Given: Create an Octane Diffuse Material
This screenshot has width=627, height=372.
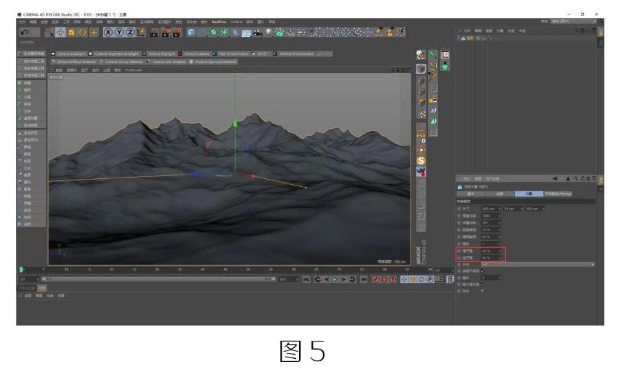Looking at the screenshot, I should 74,62.
